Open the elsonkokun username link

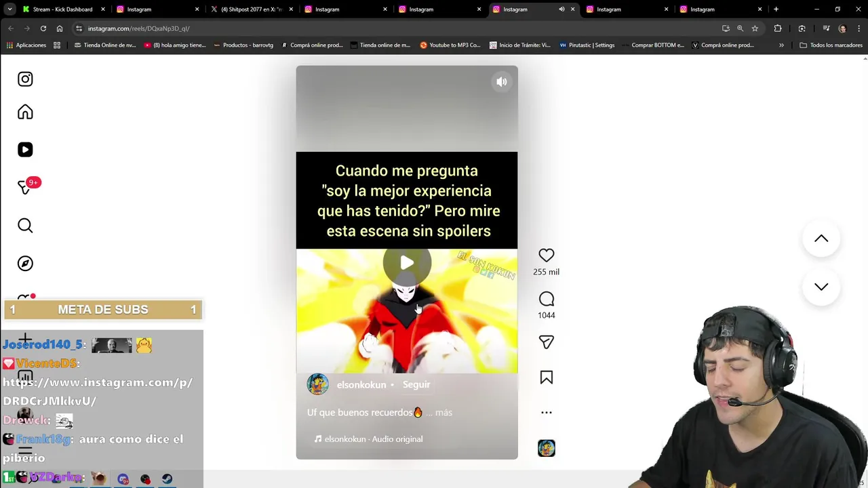tap(361, 385)
